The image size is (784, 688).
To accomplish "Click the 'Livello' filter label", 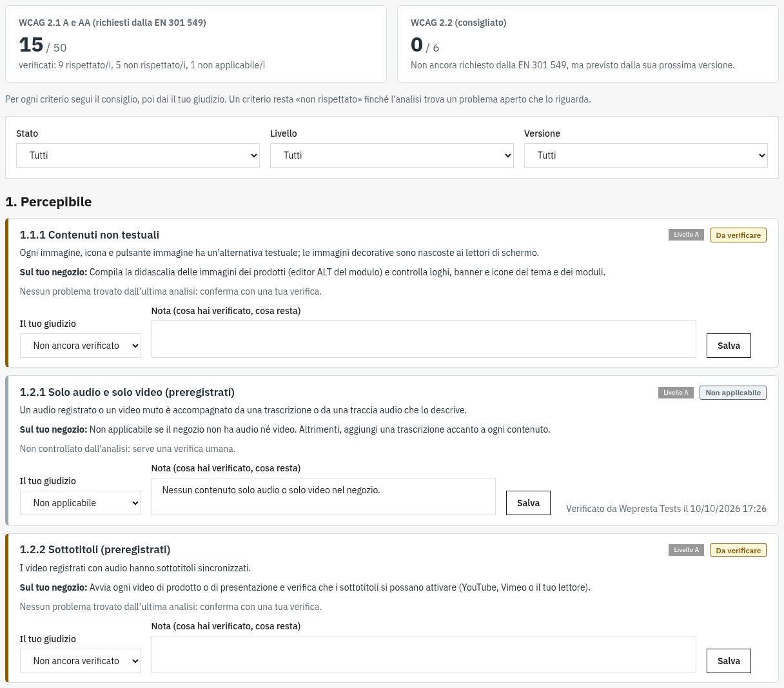I will (284, 133).
